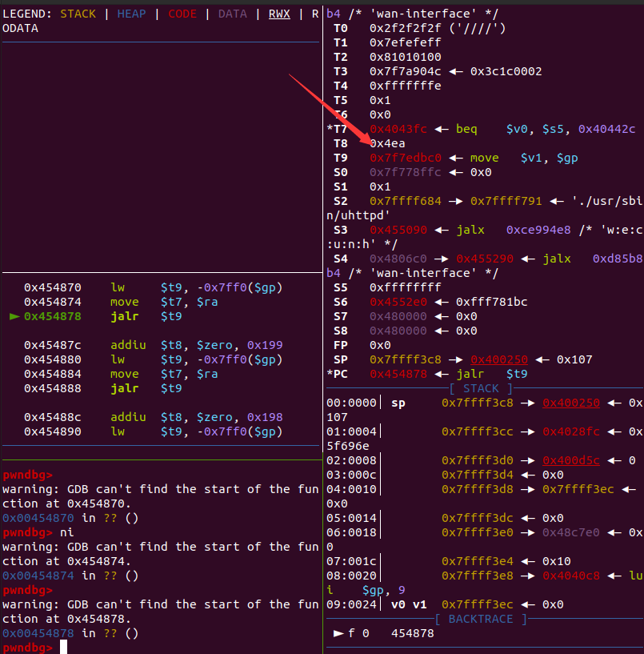Viewport: 644px width, 654px height.
Task: Click disassembly address 0x45487c
Action: [x=53, y=345]
